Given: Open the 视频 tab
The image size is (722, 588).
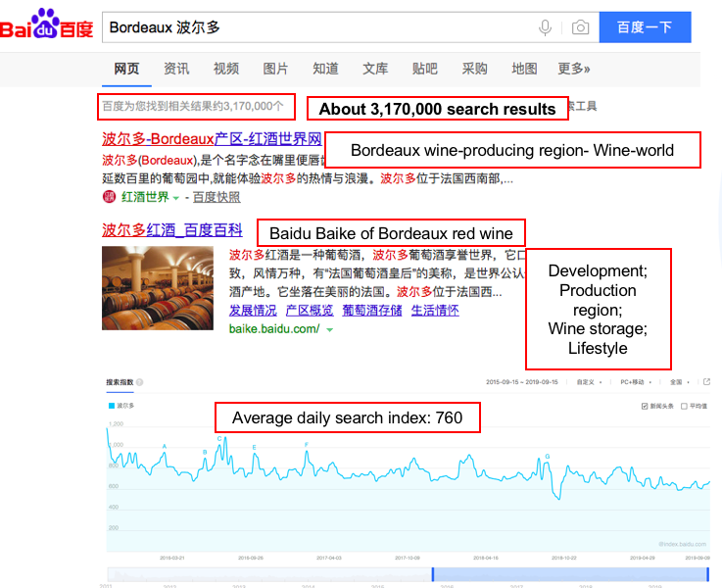Looking at the screenshot, I should pyautogui.click(x=226, y=69).
